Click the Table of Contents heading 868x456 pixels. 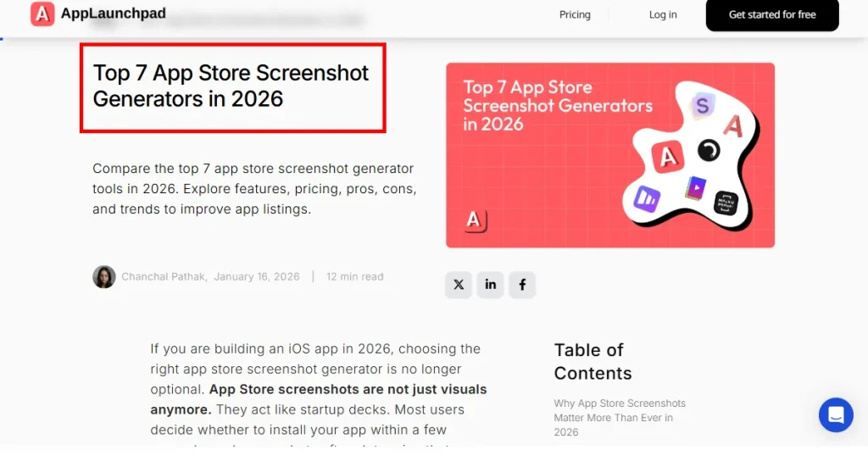point(593,361)
